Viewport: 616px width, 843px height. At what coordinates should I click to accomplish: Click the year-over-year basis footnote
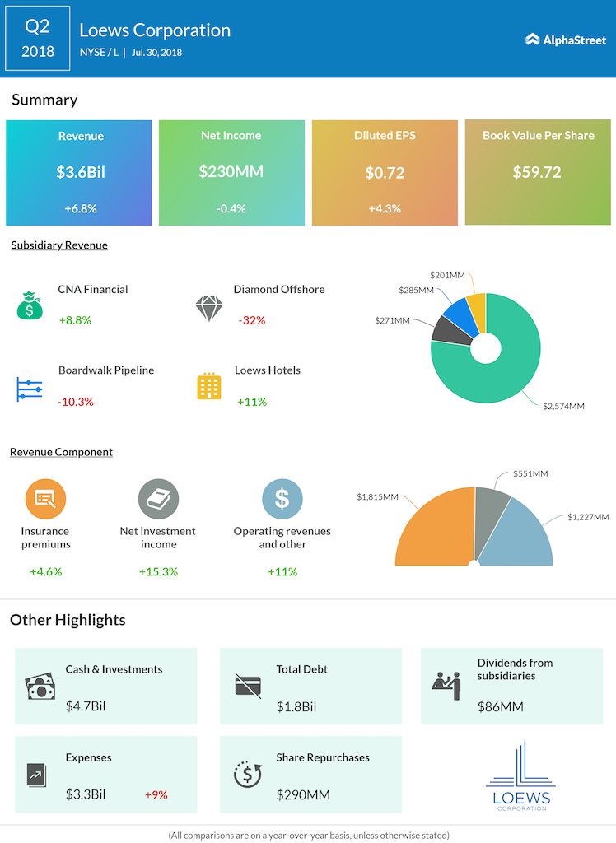click(x=309, y=836)
